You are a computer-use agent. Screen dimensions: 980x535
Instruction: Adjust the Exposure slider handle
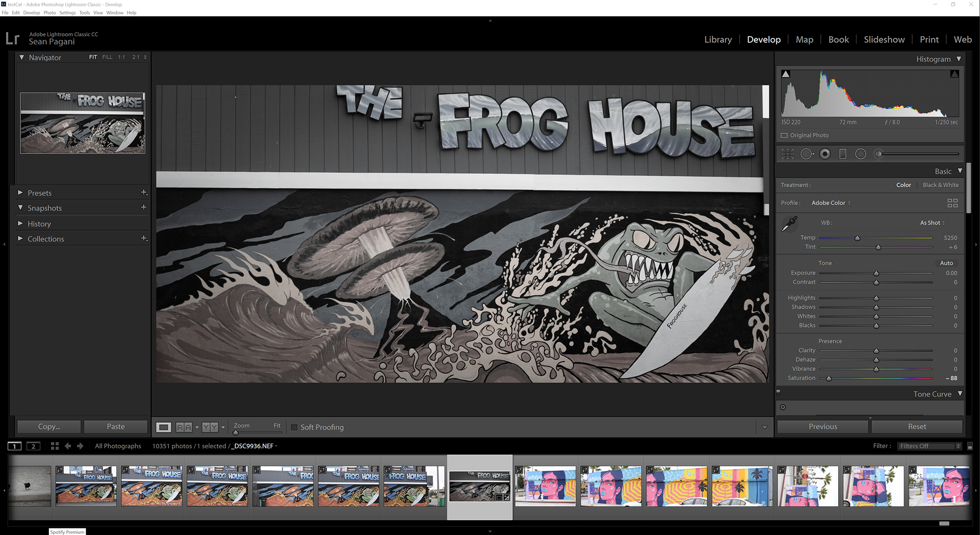click(876, 273)
